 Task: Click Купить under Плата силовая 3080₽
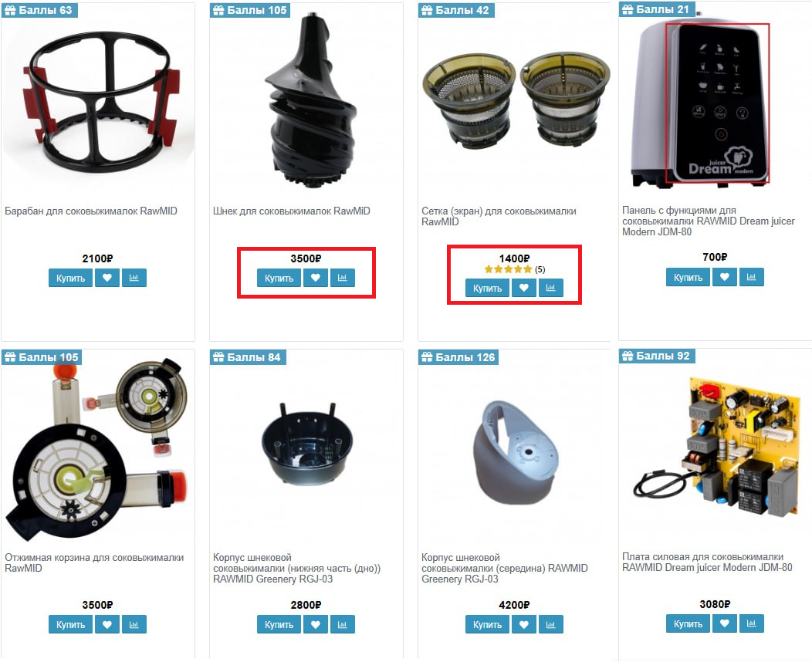[x=688, y=623]
